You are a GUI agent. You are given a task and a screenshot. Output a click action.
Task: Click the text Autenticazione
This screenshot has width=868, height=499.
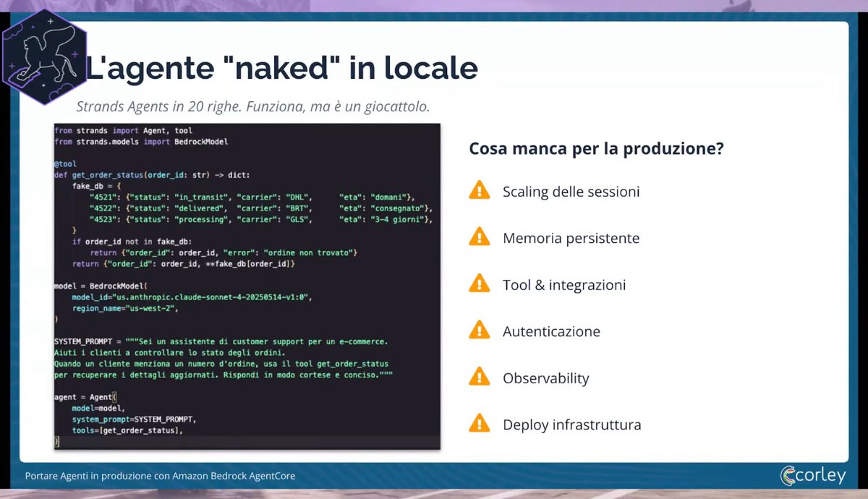(552, 332)
